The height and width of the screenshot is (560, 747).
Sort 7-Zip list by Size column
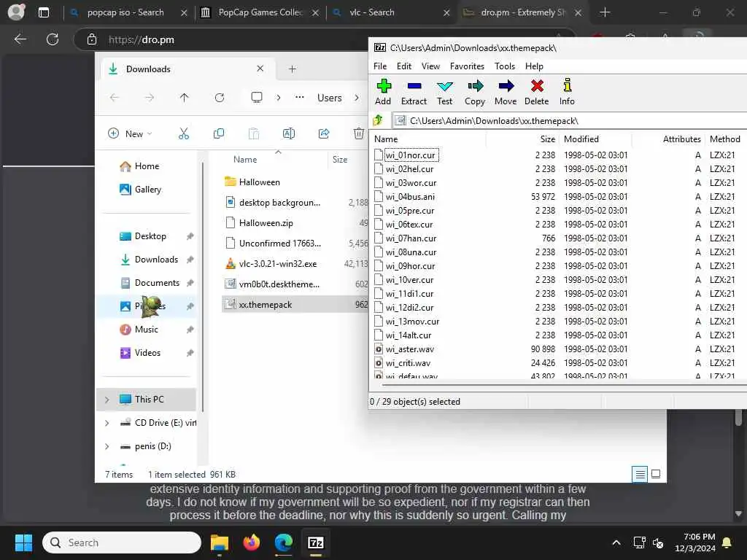coord(547,139)
